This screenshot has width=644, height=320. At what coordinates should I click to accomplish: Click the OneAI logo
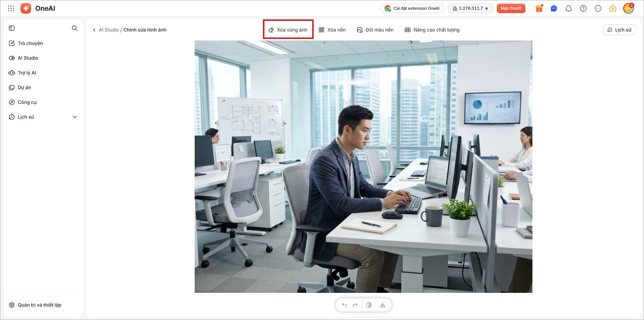[38, 8]
